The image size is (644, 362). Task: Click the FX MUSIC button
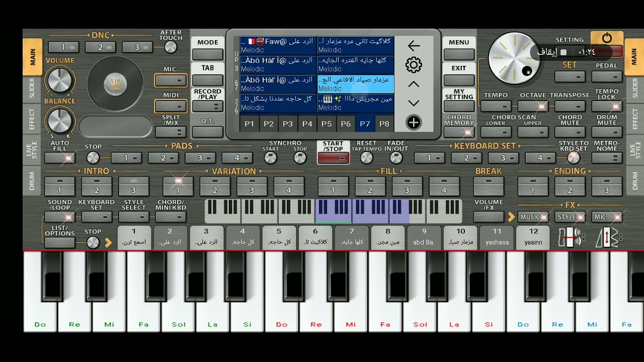point(533,217)
